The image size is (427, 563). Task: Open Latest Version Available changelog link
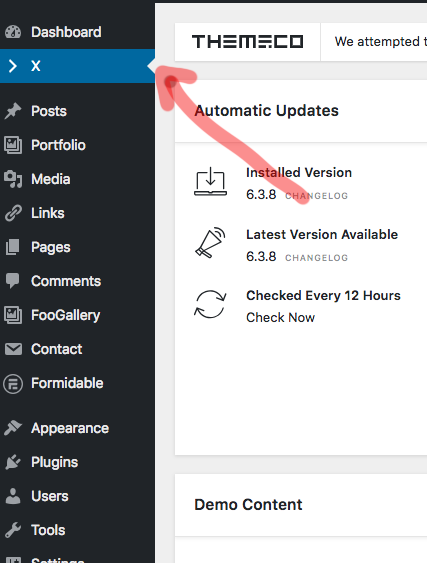316,258
